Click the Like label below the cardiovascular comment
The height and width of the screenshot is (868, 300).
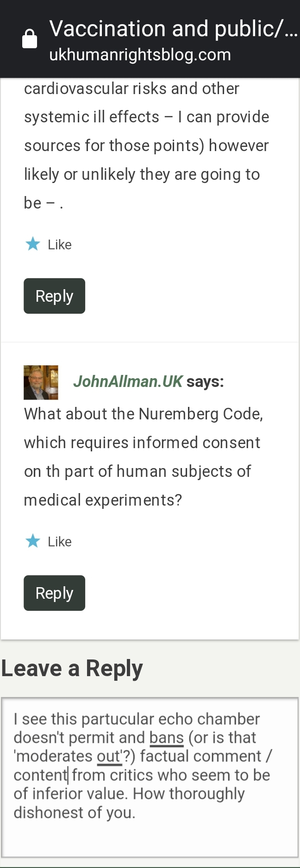click(x=60, y=245)
